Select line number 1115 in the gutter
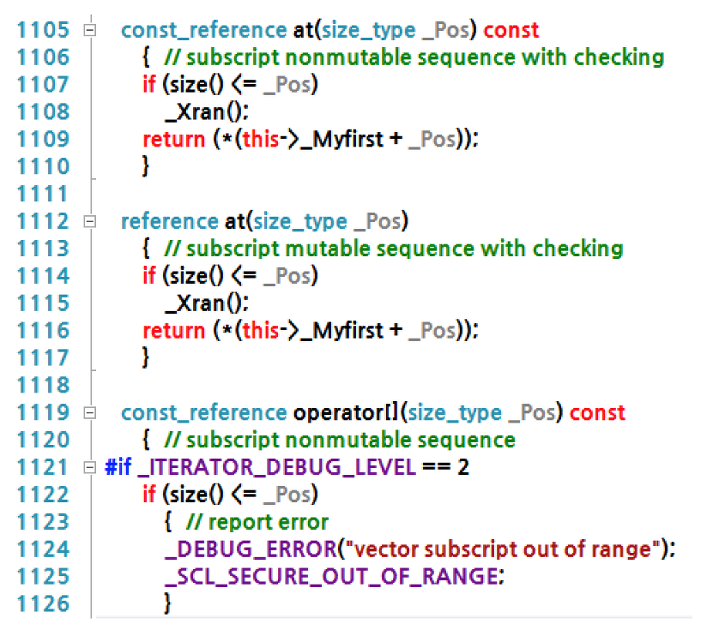The width and height of the screenshot is (707, 636). [43, 303]
